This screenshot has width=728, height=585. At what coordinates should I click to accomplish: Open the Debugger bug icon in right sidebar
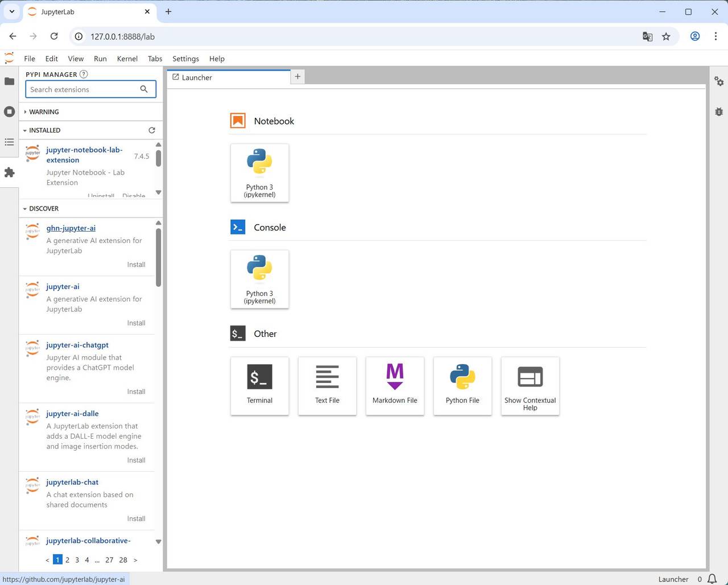[x=719, y=112]
